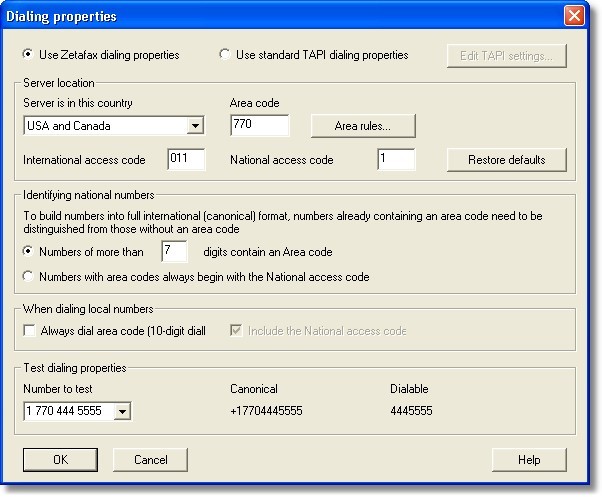
Task: Open Help for dialing properties
Action: pos(529,460)
